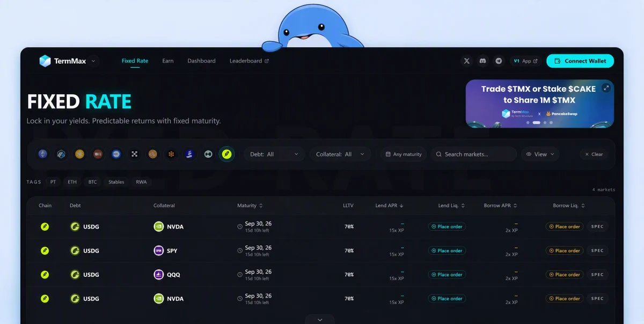
Task: Filter by the Ethereum chain icon
Action: (x=42, y=154)
